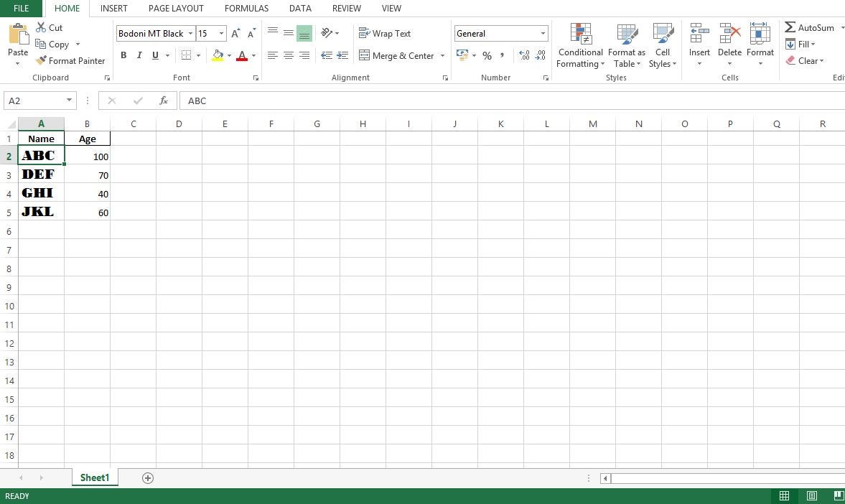
Task: Expand the Font Size dropdown
Action: pyautogui.click(x=221, y=33)
